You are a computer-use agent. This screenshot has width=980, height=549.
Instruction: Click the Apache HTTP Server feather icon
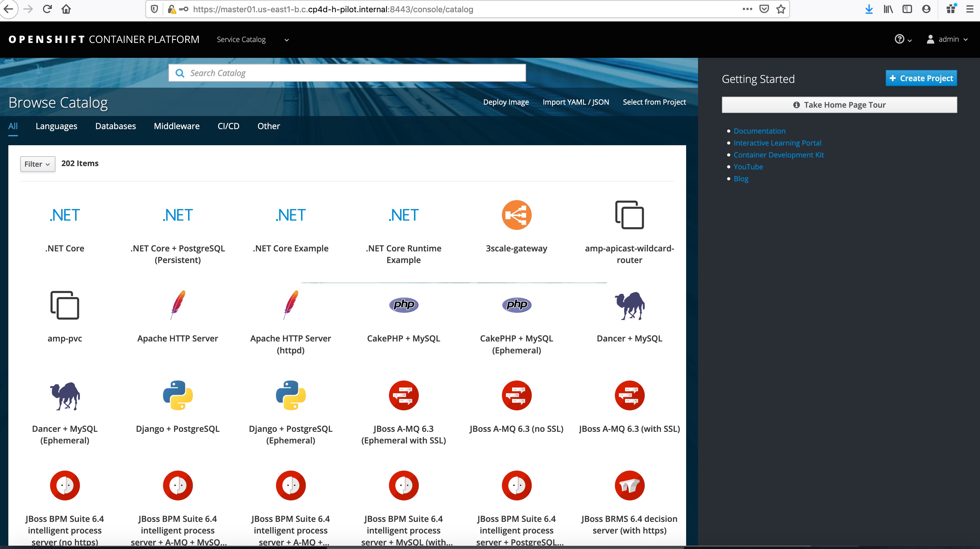point(178,305)
